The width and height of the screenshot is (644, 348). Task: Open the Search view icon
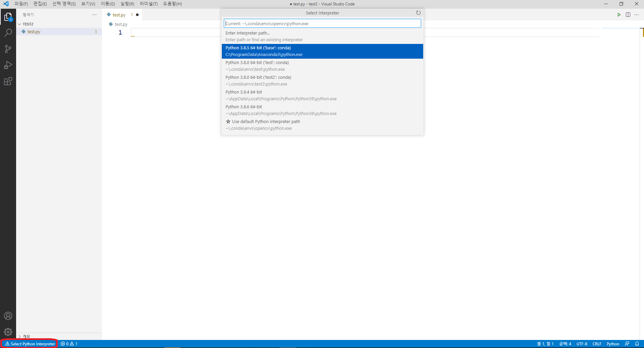[8, 33]
